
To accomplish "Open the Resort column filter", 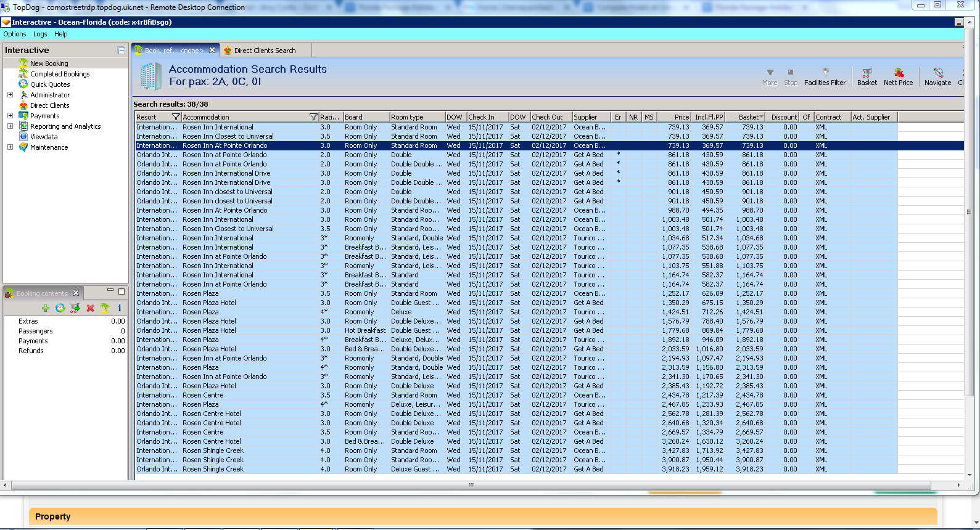I will [176, 117].
